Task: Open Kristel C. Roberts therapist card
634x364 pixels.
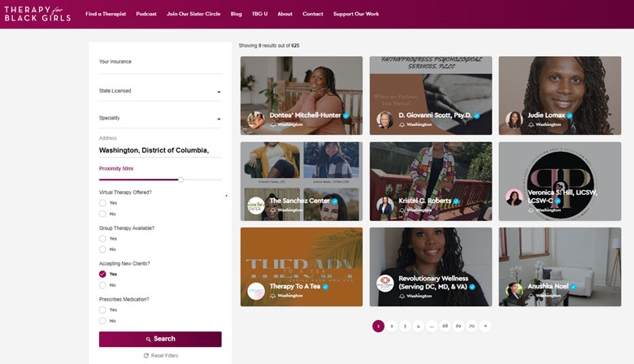Action: [431, 181]
